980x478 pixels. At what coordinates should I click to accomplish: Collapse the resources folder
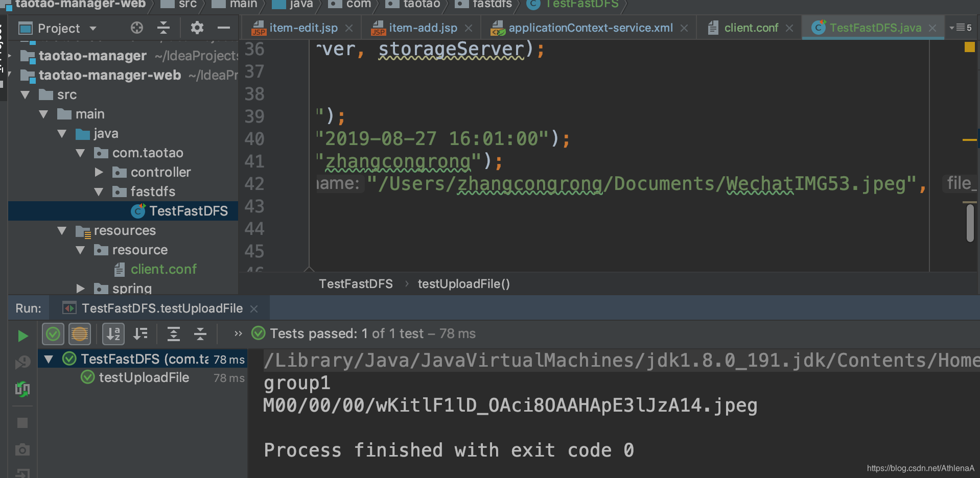point(62,230)
